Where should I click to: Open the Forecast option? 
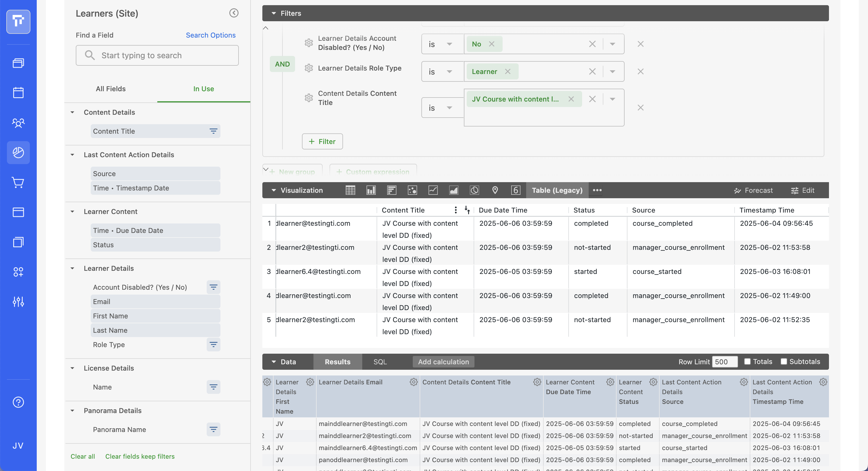pyautogui.click(x=753, y=190)
